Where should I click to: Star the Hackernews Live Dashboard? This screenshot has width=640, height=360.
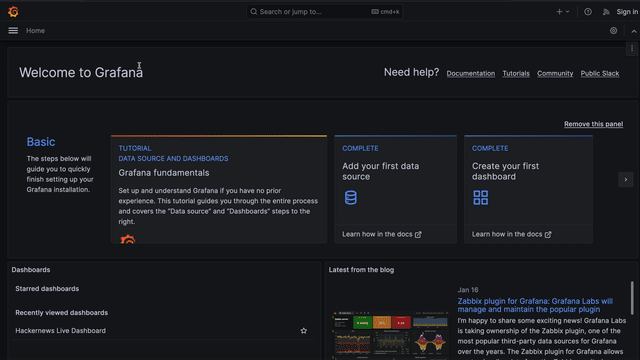pos(304,331)
